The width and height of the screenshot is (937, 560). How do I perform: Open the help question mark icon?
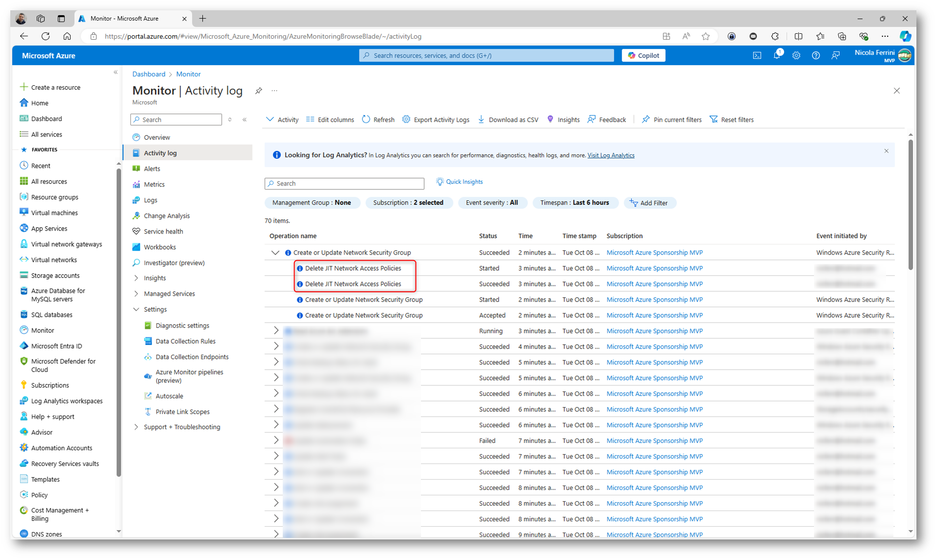[x=816, y=55]
